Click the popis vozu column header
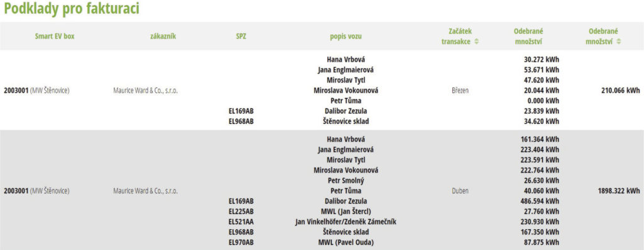 pyautogui.click(x=346, y=36)
